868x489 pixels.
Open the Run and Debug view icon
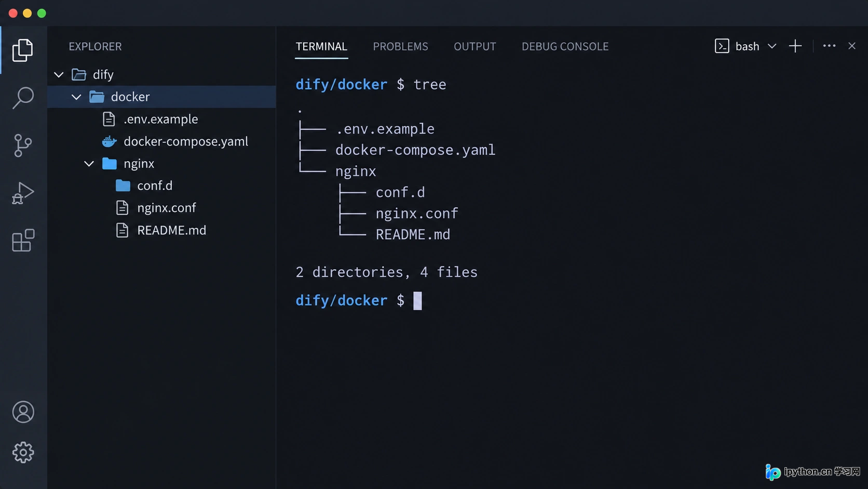tap(23, 193)
